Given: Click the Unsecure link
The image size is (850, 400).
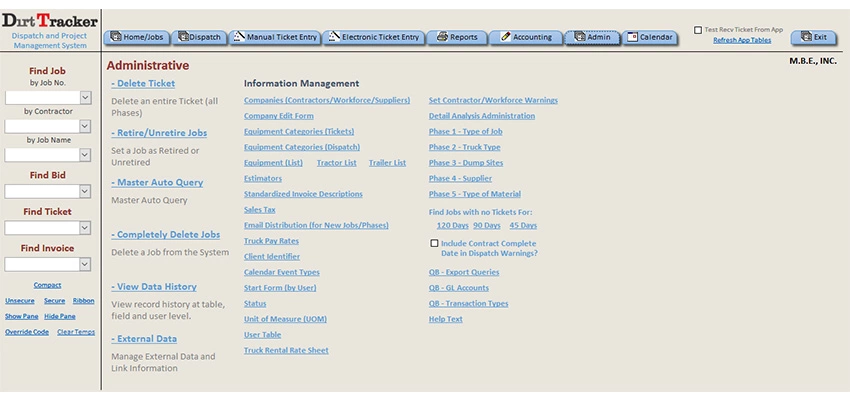Looking at the screenshot, I should [x=20, y=301].
